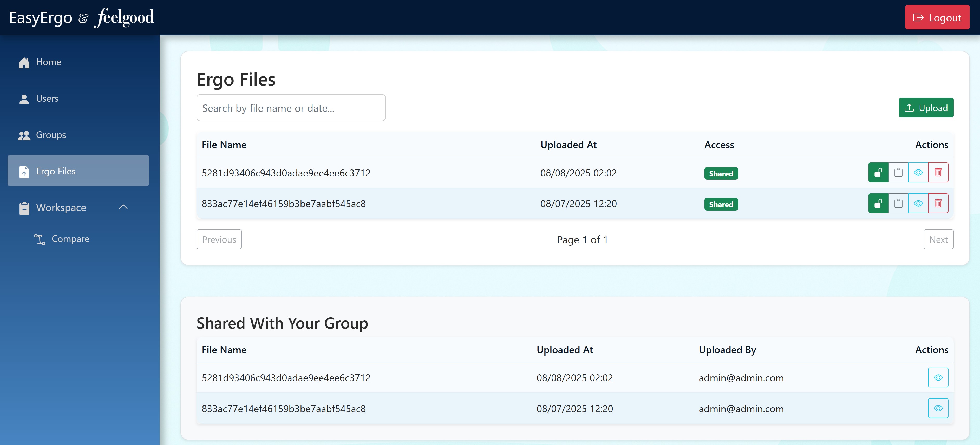Click Uploaded By column header

point(727,350)
